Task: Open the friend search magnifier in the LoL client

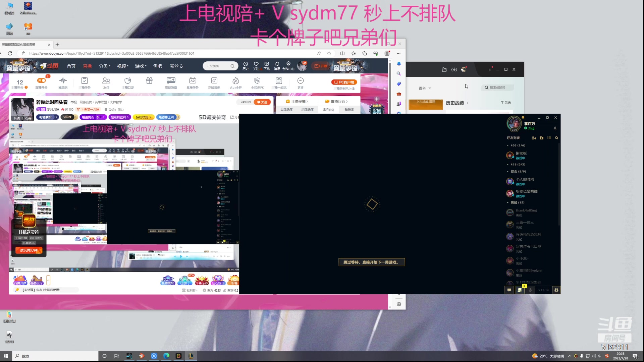Action: pyautogui.click(x=556, y=138)
